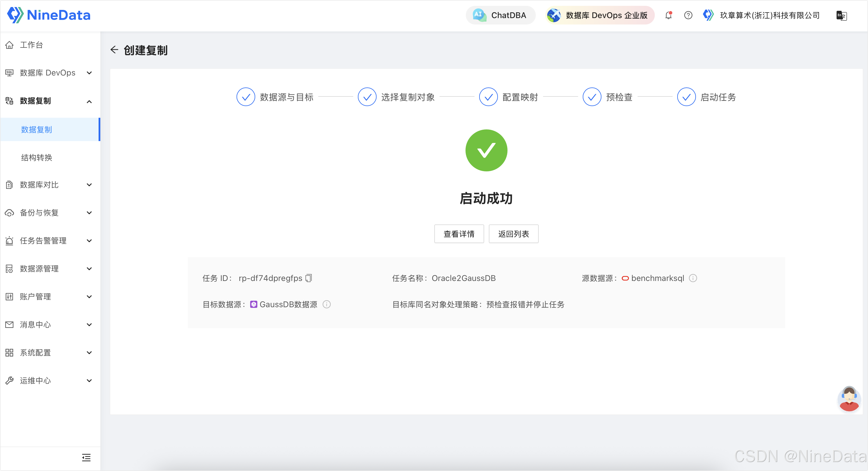This screenshot has height=471, width=868.
Task: Collapse sidebar with the bottom menu icon
Action: pyautogui.click(x=86, y=458)
